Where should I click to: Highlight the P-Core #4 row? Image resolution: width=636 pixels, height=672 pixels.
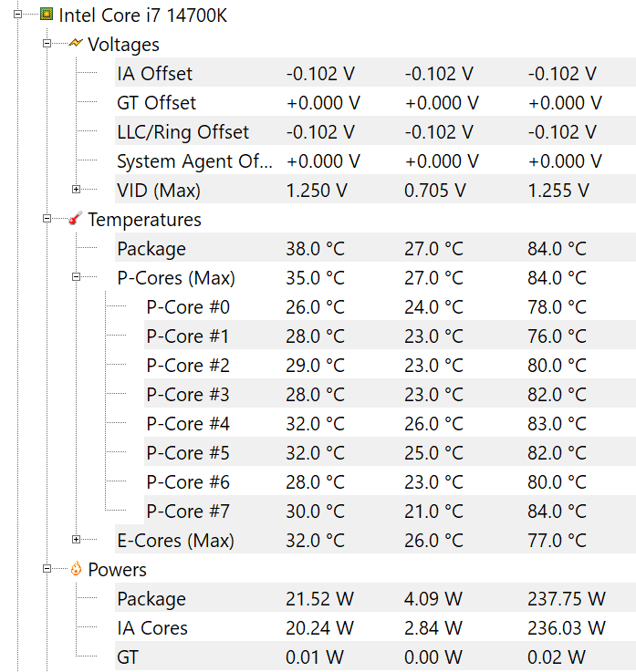(188, 424)
